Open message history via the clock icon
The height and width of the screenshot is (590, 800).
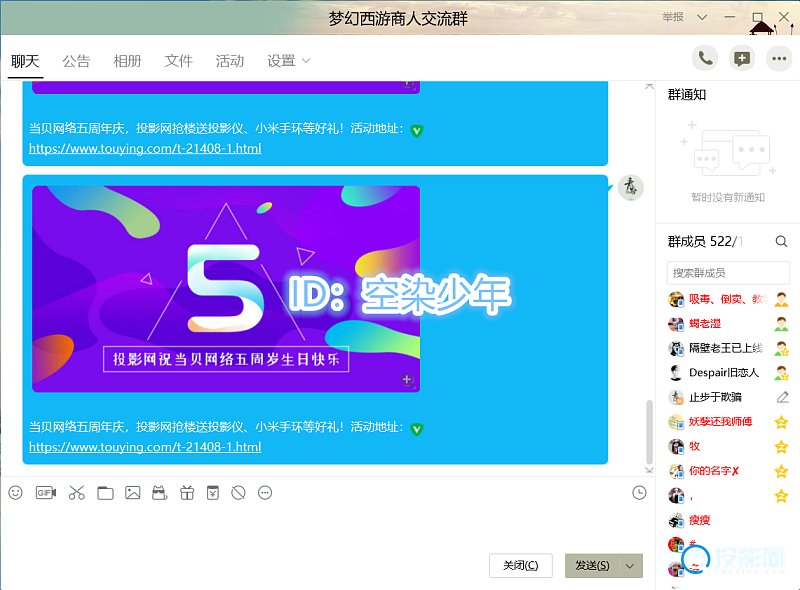tap(640, 493)
